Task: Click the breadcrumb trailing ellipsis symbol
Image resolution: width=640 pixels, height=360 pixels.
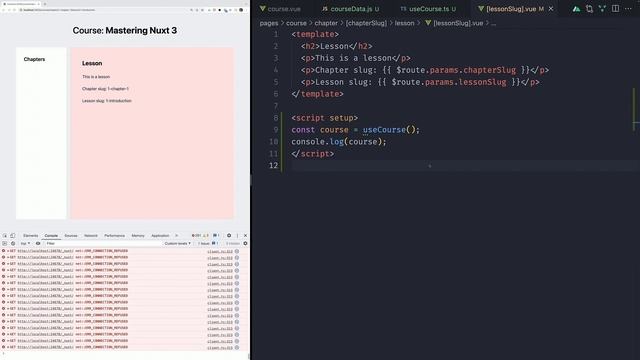Action: pyautogui.click(x=493, y=24)
